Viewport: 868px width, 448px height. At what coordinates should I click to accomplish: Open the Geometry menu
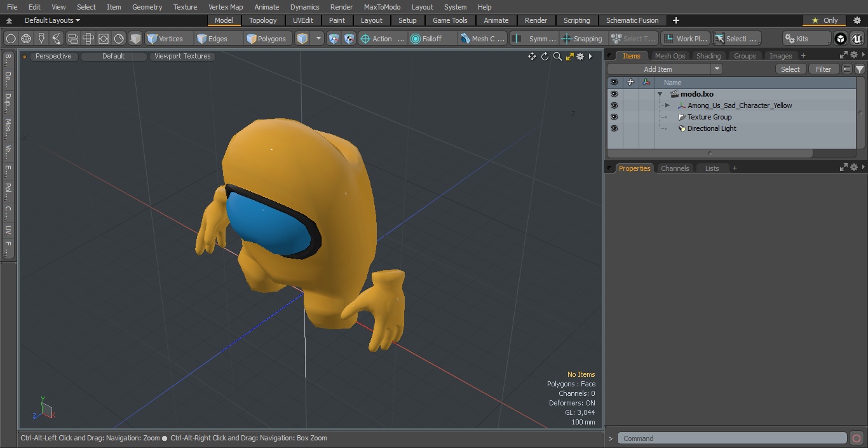point(147,7)
